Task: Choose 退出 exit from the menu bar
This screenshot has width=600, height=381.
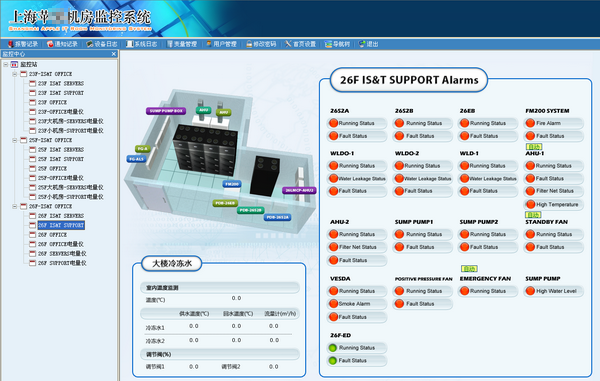Action: click(x=369, y=44)
